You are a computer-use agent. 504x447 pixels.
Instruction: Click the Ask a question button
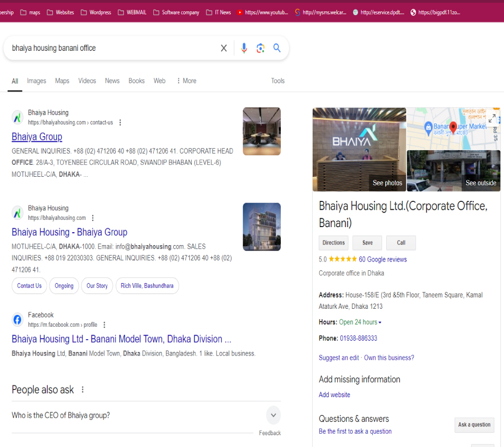[474, 424]
